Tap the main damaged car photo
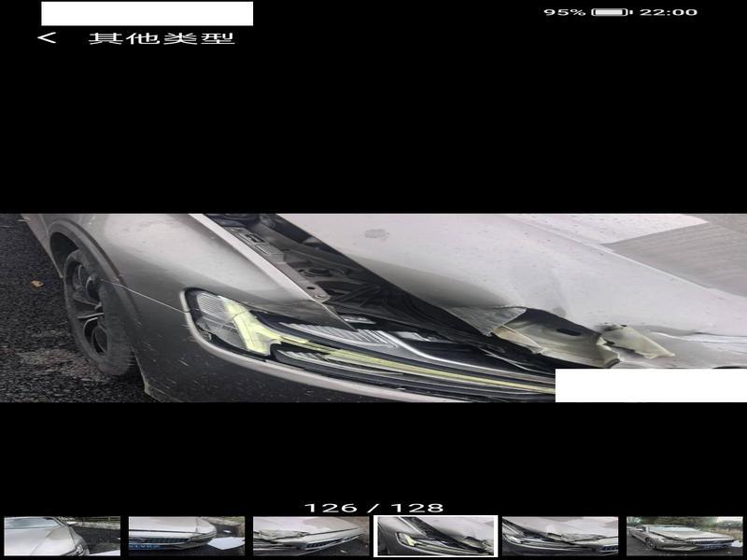 [373, 308]
